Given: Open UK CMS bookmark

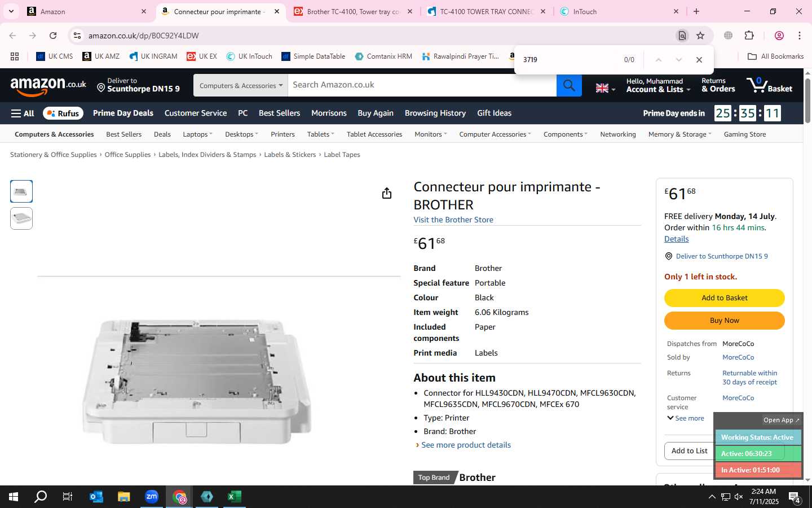Looking at the screenshot, I should (55, 56).
